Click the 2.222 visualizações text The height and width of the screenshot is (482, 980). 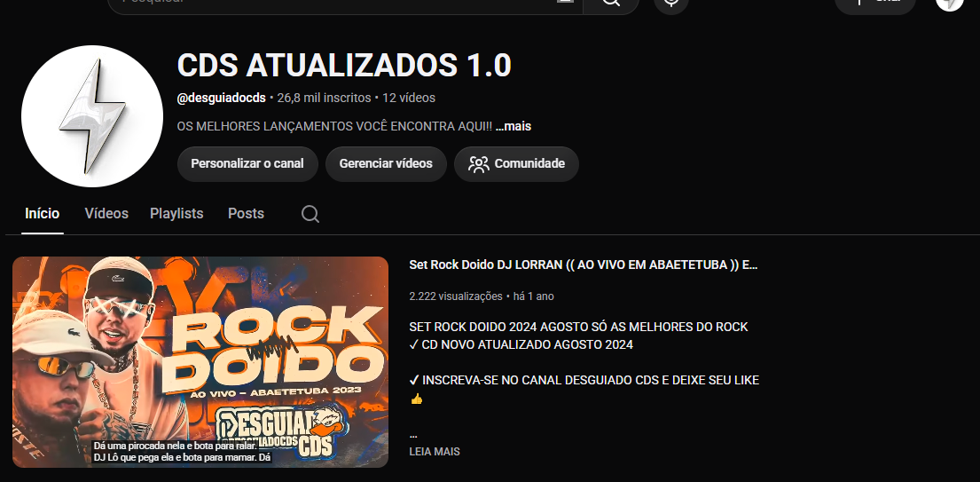tap(456, 296)
